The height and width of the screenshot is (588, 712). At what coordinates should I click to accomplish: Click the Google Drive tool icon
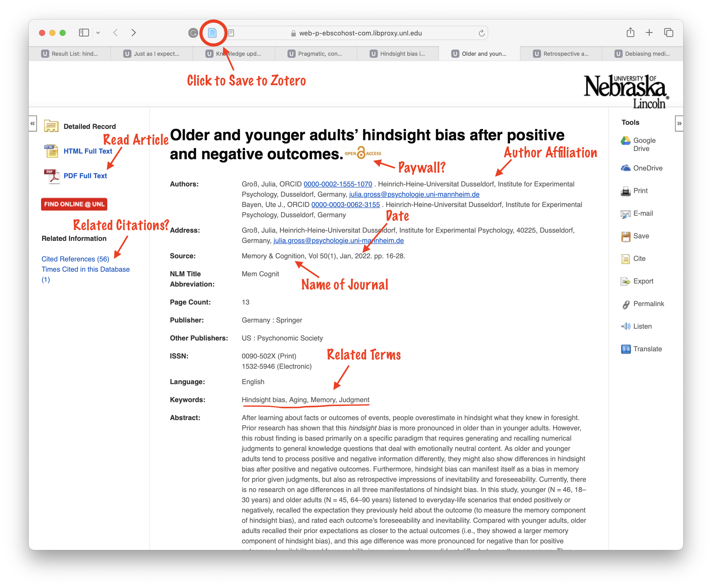pos(625,140)
